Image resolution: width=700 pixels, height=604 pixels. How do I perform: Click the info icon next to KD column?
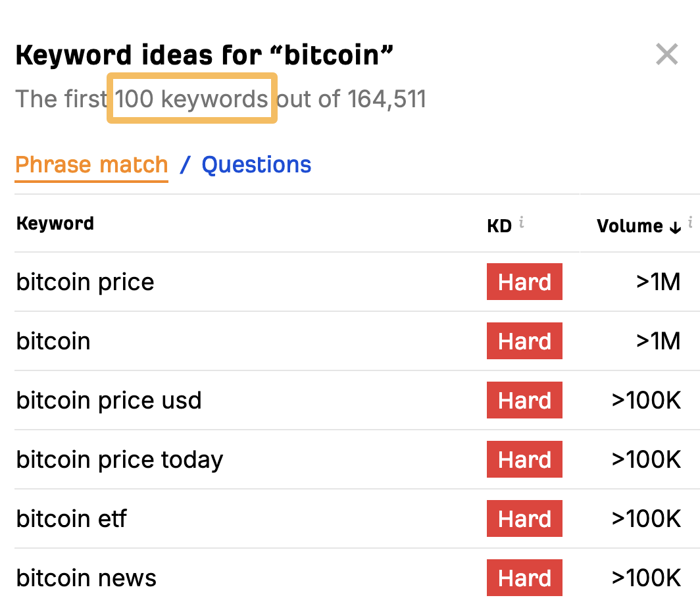tap(522, 222)
